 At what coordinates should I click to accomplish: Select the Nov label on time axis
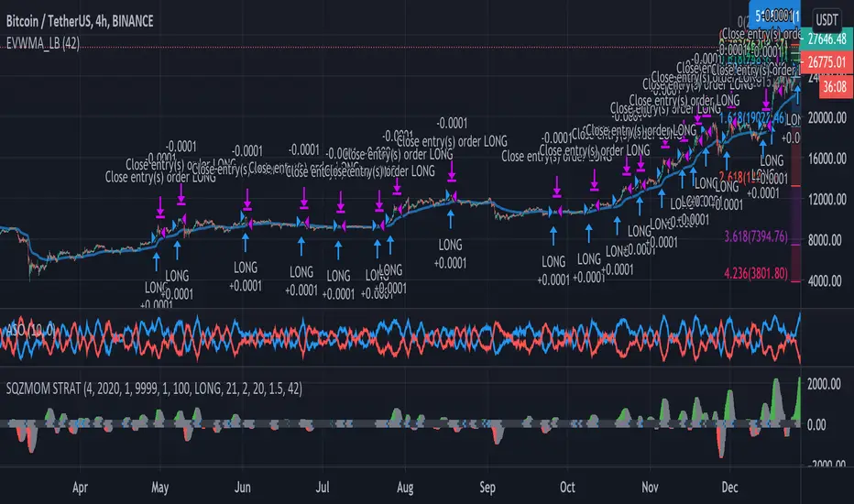point(650,488)
